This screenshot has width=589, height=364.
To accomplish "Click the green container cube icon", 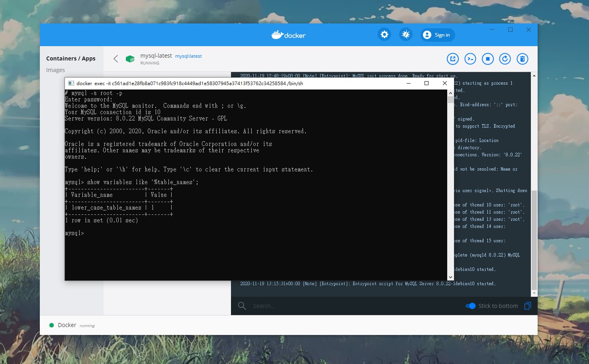I will (130, 59).
